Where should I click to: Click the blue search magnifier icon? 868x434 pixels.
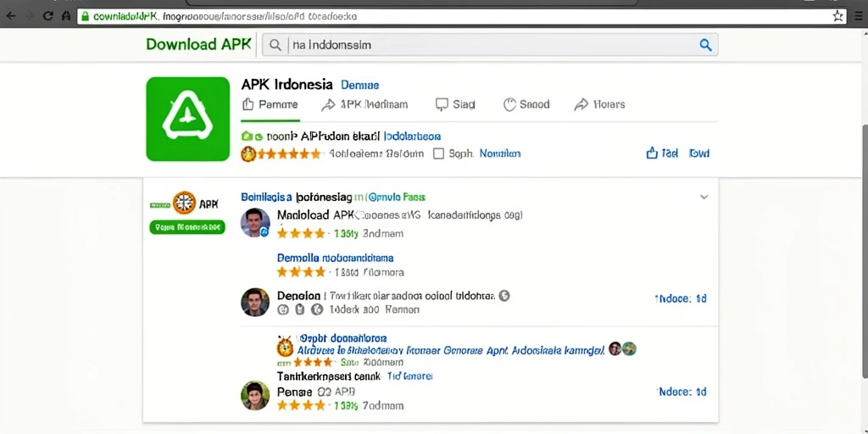(705, 45)
